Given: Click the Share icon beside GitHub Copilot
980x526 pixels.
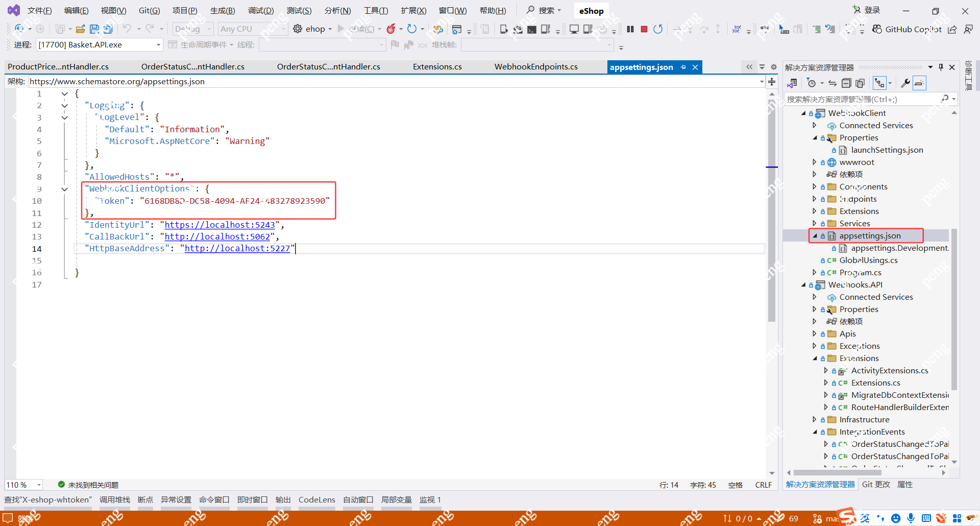Looking at the screenshot, I should coord(952,29).
